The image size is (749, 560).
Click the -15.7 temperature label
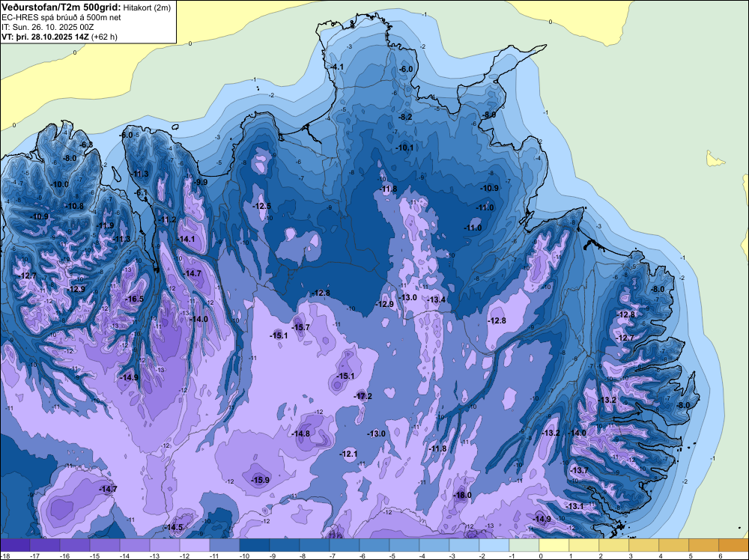(301, 327)
